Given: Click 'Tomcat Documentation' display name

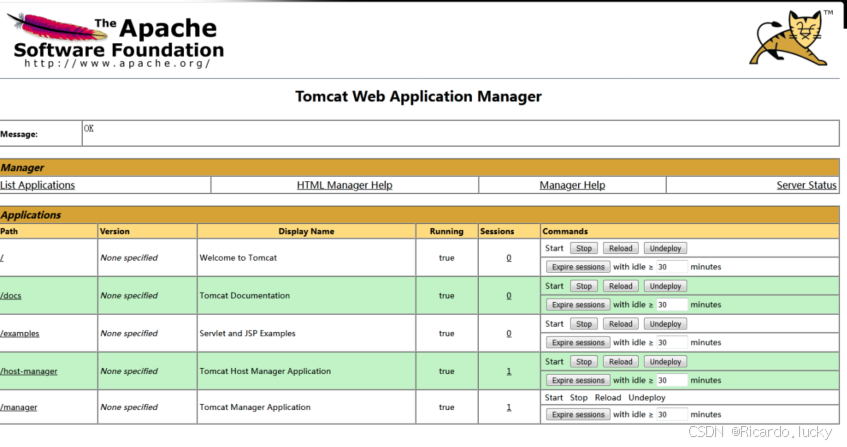Looking at the screenshot, I should pos(245,296).
